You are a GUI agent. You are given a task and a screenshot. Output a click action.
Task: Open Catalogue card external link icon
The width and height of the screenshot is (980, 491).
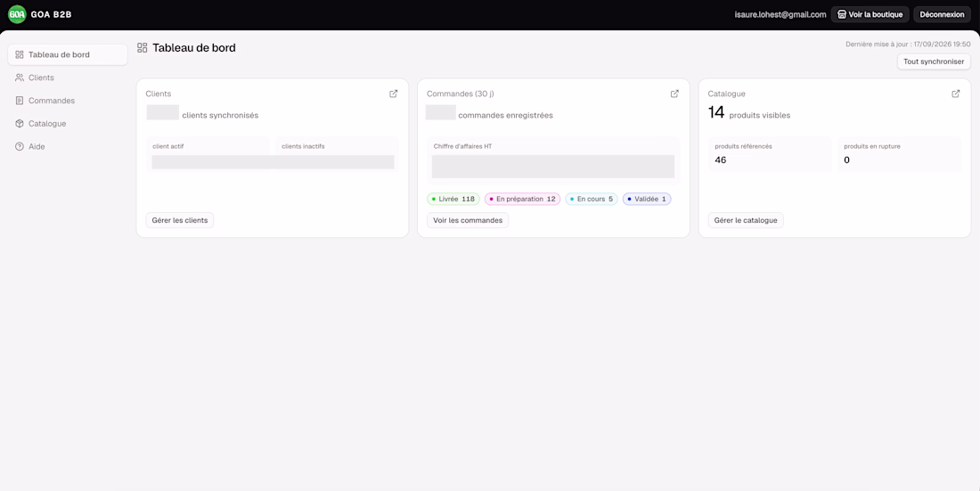(x=956, y=94)
